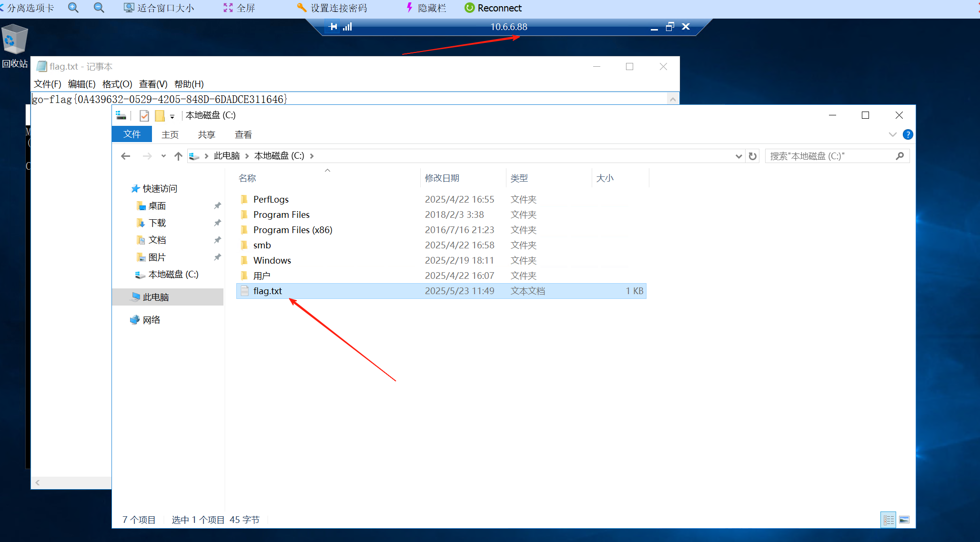Image resolution: width=980 pixels, height=542 pixels.
Task: Open recent locations dropdown arrow
Action: [163, 156]
